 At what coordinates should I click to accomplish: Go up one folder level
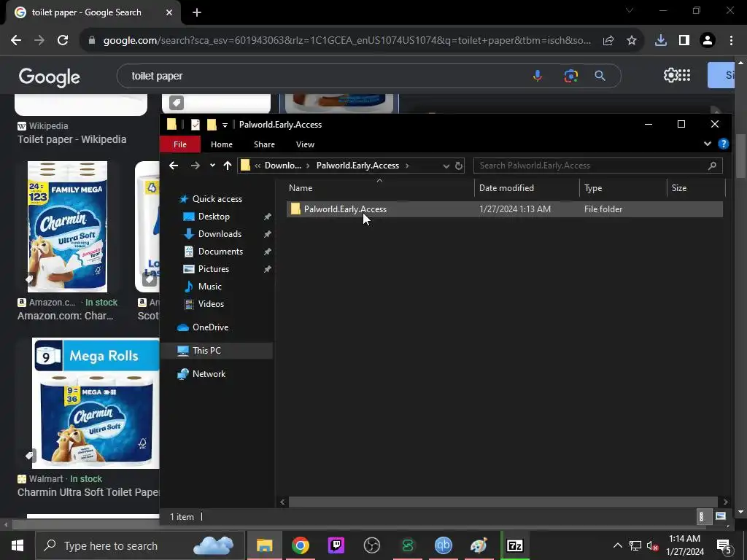228,166
